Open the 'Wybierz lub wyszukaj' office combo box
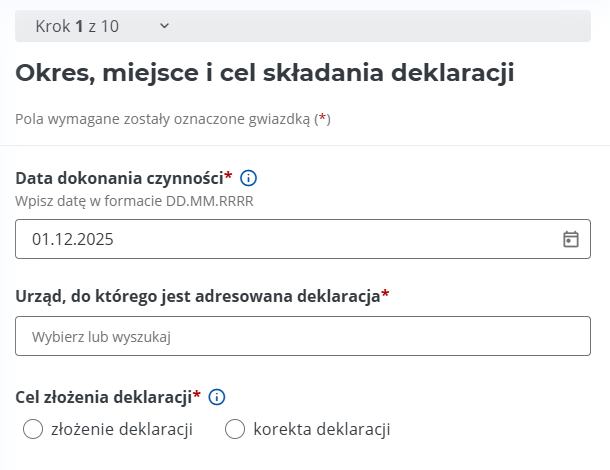The image size is (610, 470). coord(302,337)
